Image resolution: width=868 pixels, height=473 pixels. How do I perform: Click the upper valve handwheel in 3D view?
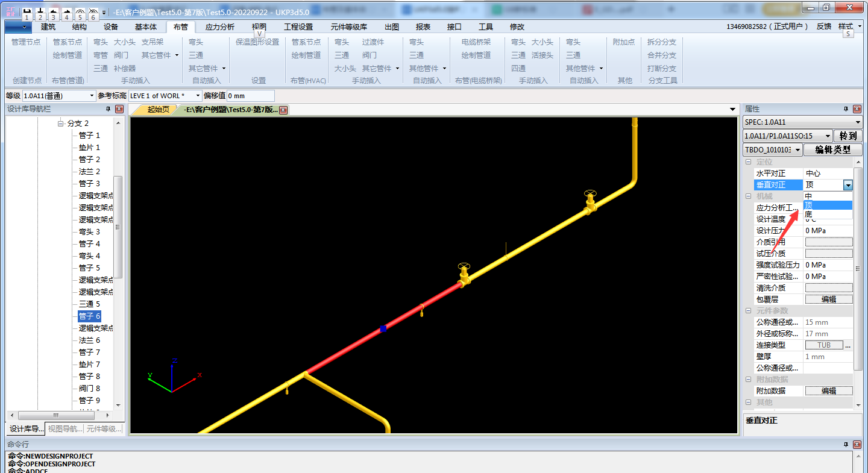[x=590, y=195]
